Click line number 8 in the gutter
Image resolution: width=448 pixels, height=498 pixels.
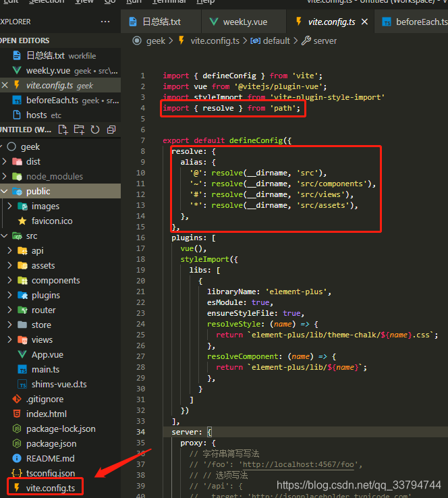click(x=143, y=151)
